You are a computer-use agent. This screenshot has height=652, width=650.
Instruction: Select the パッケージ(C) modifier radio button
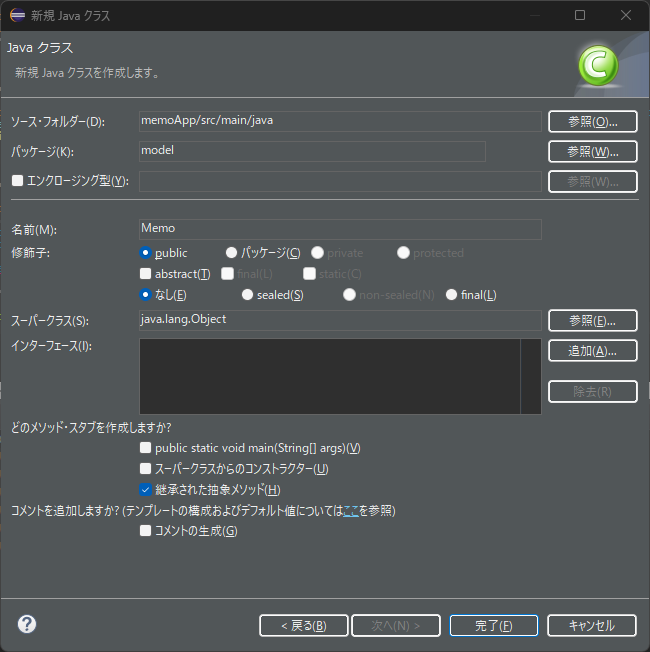click(x=231, y=252)
